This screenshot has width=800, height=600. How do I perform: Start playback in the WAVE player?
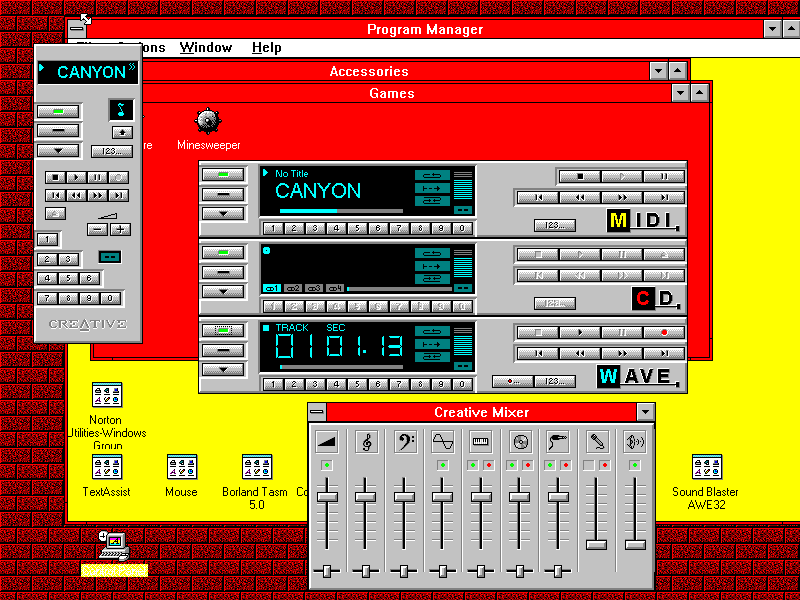[x=580, y=332]
